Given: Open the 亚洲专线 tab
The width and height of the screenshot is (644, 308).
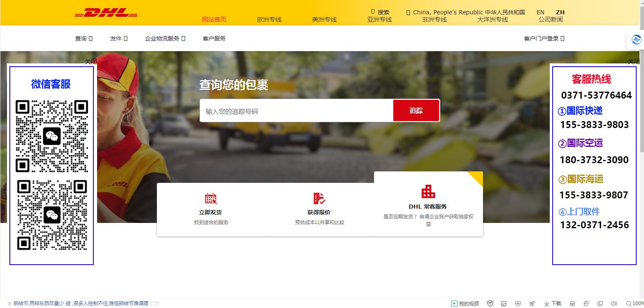Looking at the screenshot, I should [x=379, y=19].
